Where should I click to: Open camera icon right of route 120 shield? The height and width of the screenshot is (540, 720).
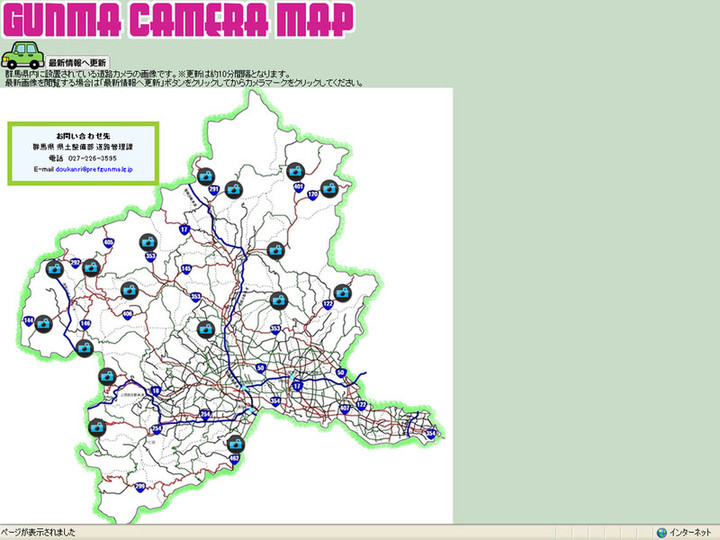tap(329, 189)
